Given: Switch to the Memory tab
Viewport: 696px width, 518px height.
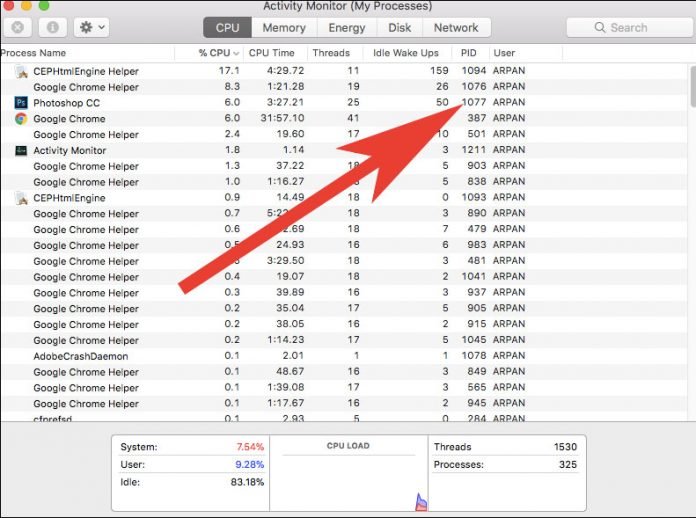Looking at the screenshot, I should [284, 28].
